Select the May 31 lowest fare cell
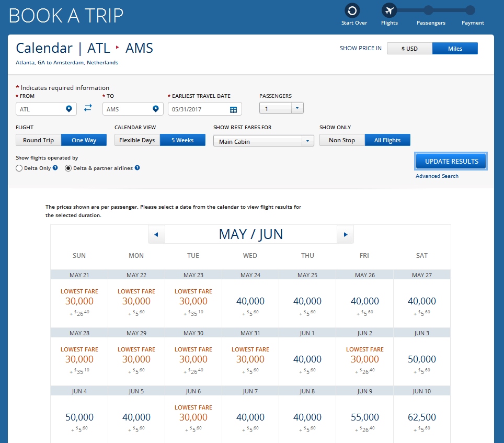This screenshot has height=443, width=504. (250, 358)
